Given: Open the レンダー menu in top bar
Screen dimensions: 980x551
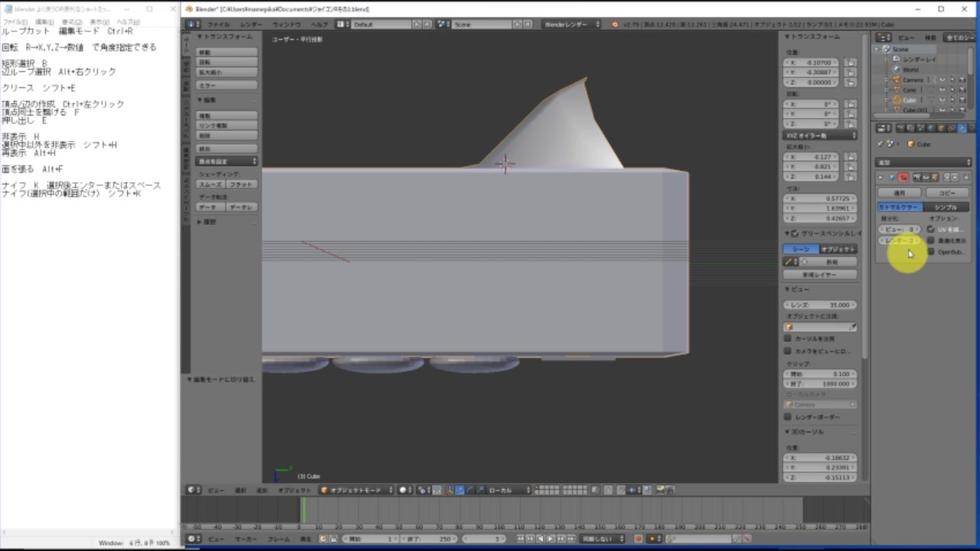Looking at the screenshot, I should [251, 24].
